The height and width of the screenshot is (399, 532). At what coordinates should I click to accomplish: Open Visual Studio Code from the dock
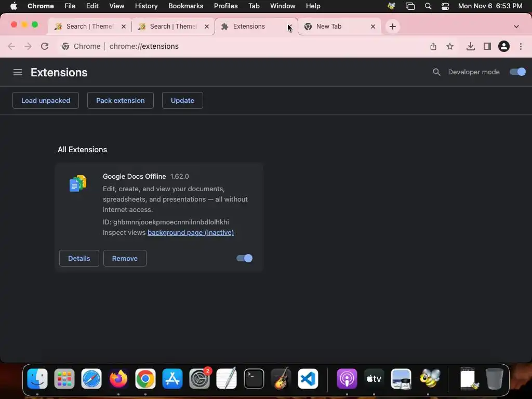pos(308,378)
